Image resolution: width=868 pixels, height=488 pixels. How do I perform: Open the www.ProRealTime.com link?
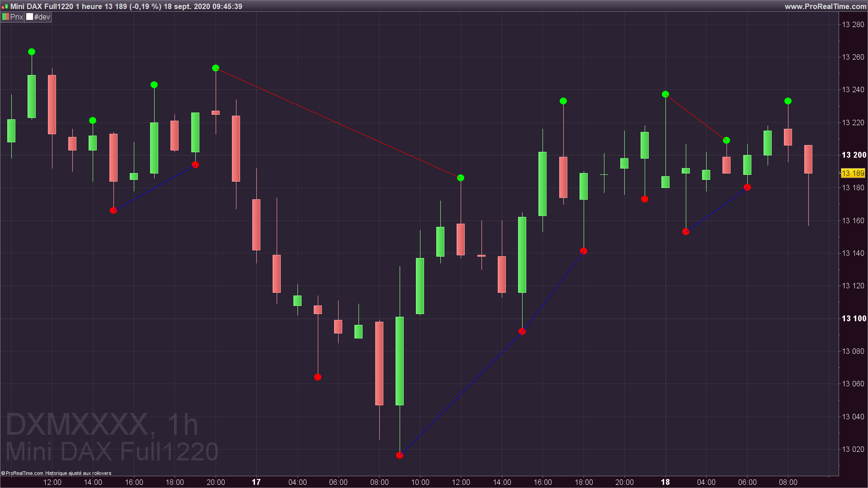pyautogui.click(x=825, y=6)
